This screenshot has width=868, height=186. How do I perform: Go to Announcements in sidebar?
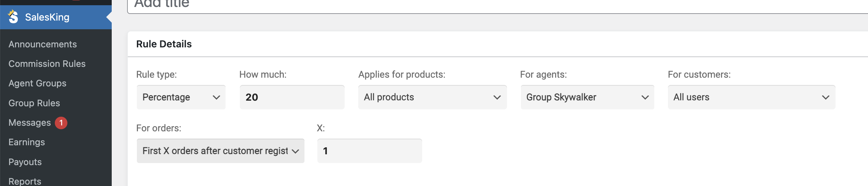pyautogui.click(x=43, y=44)
